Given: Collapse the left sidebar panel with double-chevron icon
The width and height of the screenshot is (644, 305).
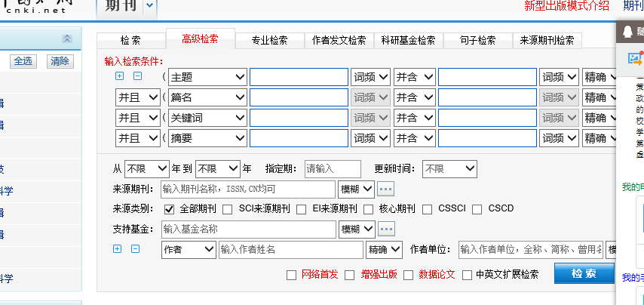Looking at the screenshot, I should pos(67,39).
